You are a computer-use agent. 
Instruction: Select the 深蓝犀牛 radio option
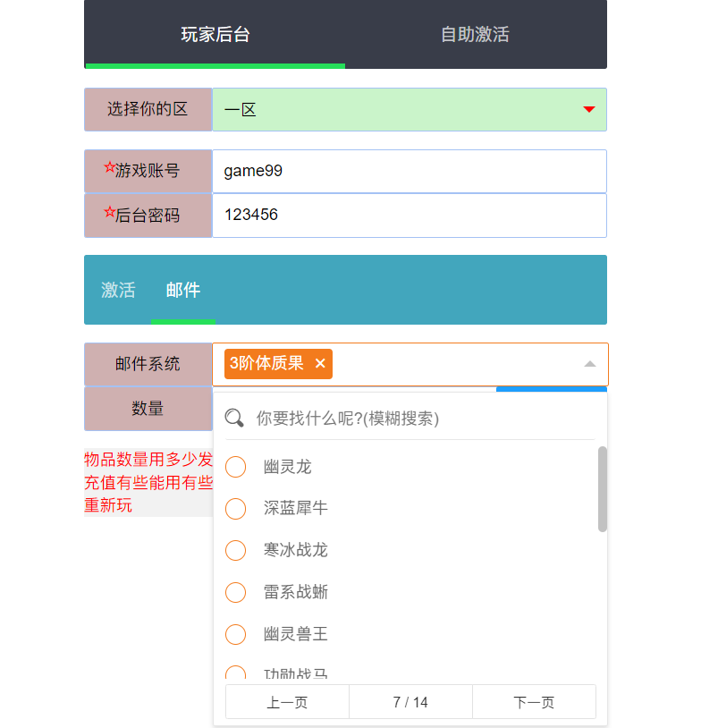[x=235, y=508]
